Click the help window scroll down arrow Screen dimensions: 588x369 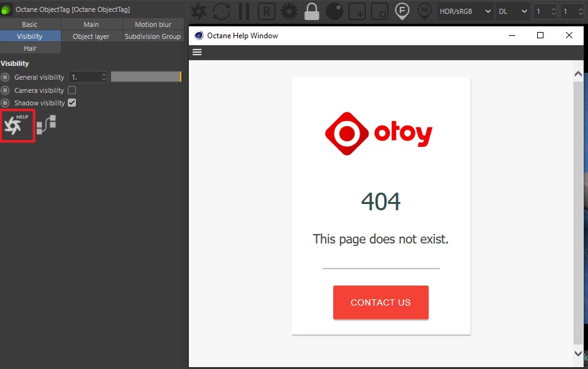[578, 353]
